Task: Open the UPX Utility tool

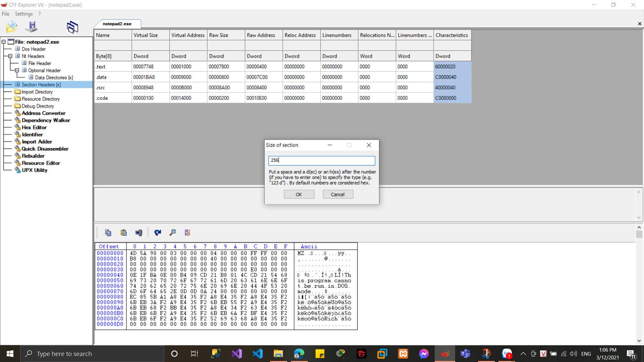Action: [34, 170]
